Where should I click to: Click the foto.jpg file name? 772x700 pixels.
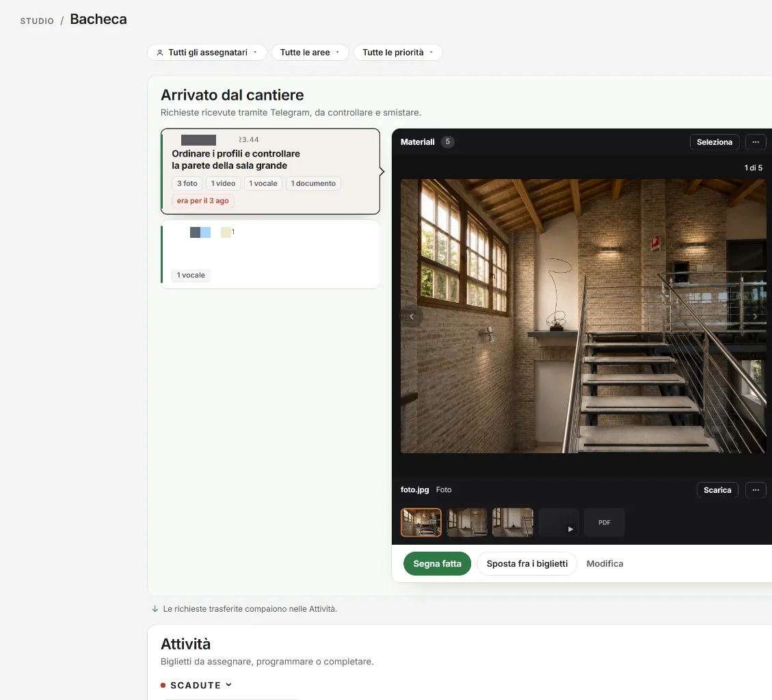click(x=414, y=490)
